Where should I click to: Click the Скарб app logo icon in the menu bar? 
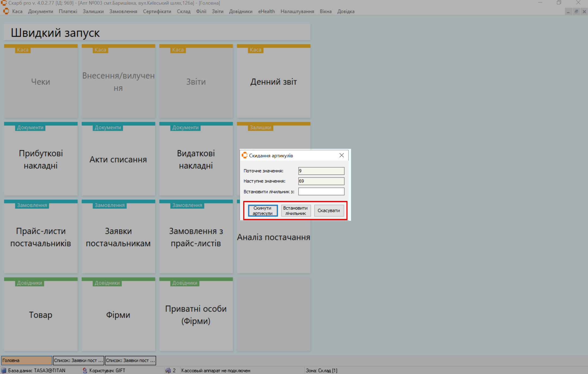pyautogui.click(x=6, y=11)
